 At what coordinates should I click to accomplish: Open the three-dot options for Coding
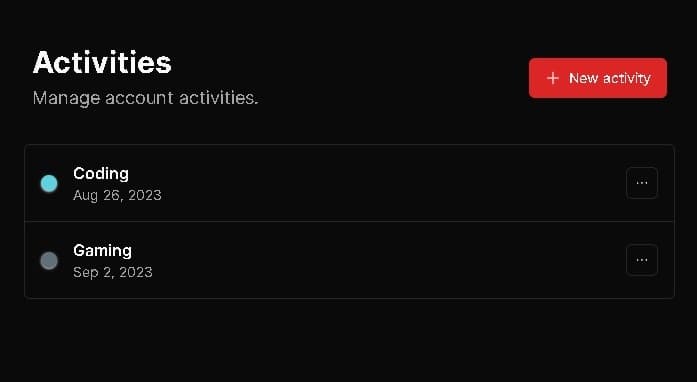pyautogui.click(x=642, y=183)
